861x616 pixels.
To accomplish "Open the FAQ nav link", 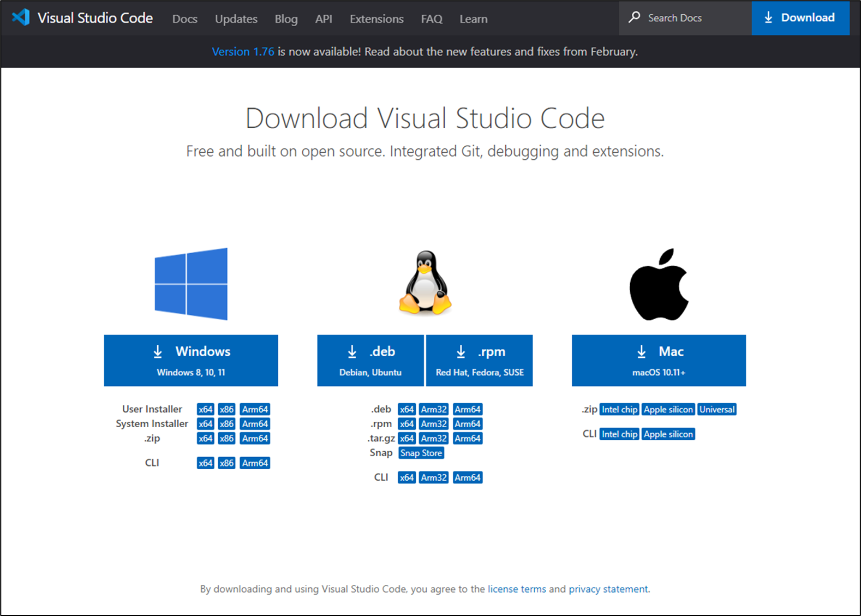I will 432,19.
